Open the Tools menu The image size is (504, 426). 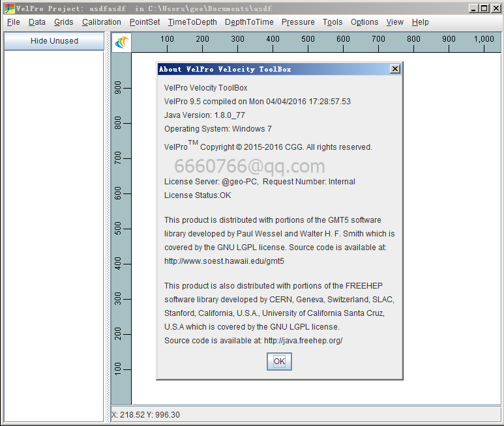pos(333,22)
